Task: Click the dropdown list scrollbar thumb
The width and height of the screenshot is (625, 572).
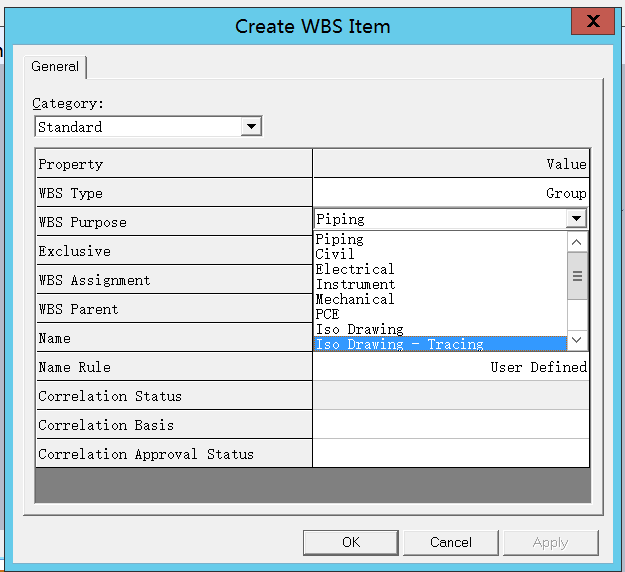Action: 577,276
